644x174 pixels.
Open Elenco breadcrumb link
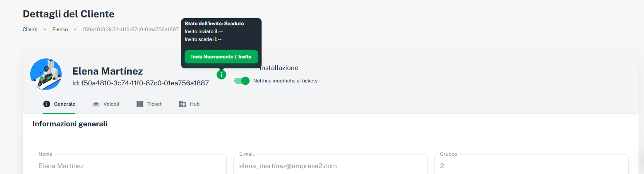(x=60, y=29)
